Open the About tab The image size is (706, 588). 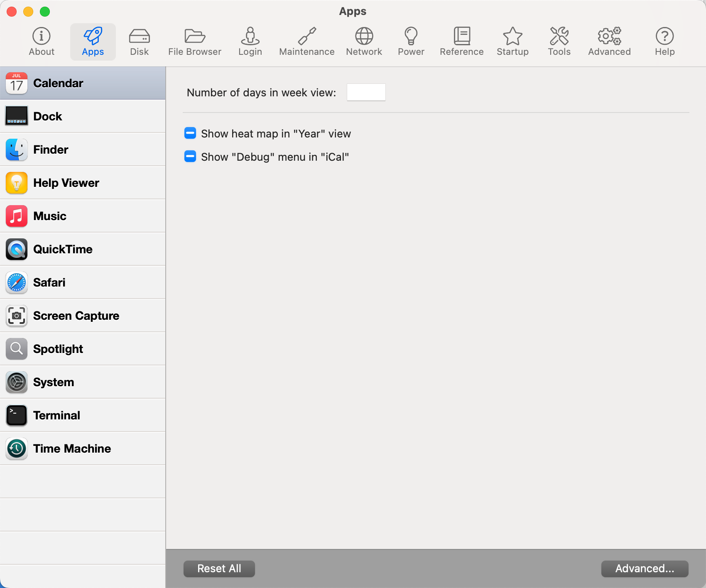[x=41, y=41]
